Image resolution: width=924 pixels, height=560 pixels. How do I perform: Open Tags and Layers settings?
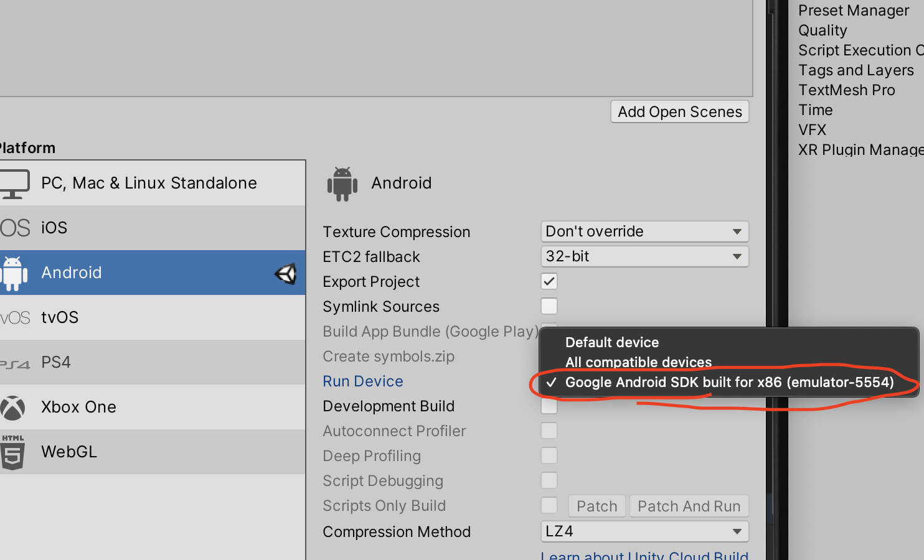[856, 70]
